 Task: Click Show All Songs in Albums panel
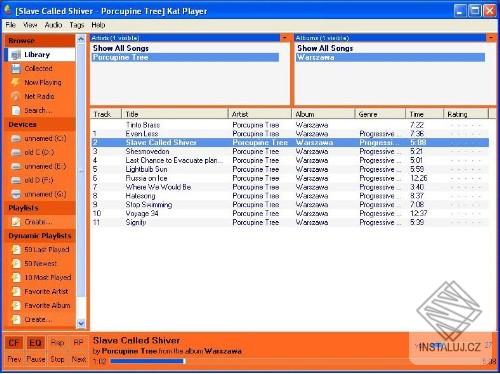pyautogui.click(x=325, y=48)
